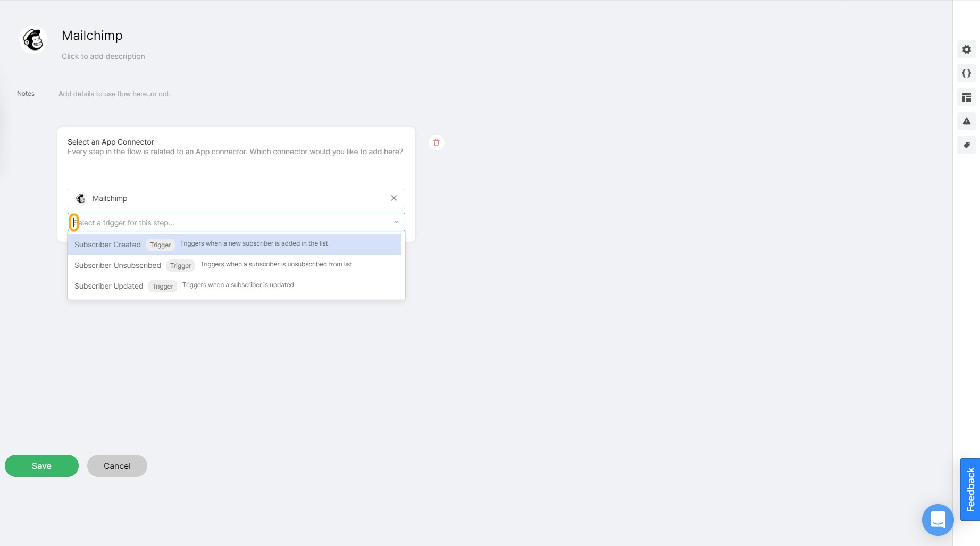Open the chat support bubble

point(937,520)
